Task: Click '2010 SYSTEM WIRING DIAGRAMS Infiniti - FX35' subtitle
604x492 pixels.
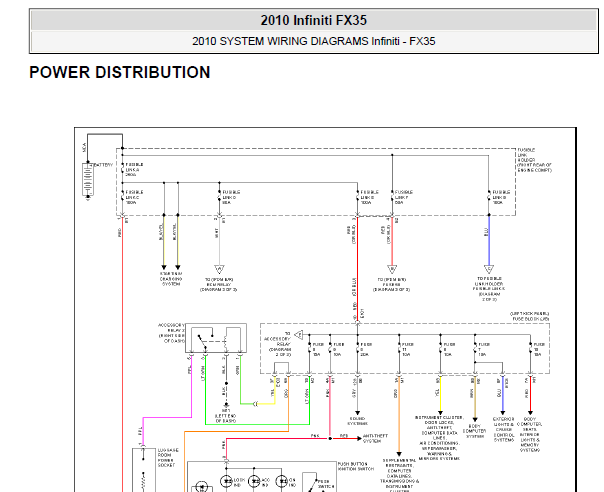Action: point(314,41)
